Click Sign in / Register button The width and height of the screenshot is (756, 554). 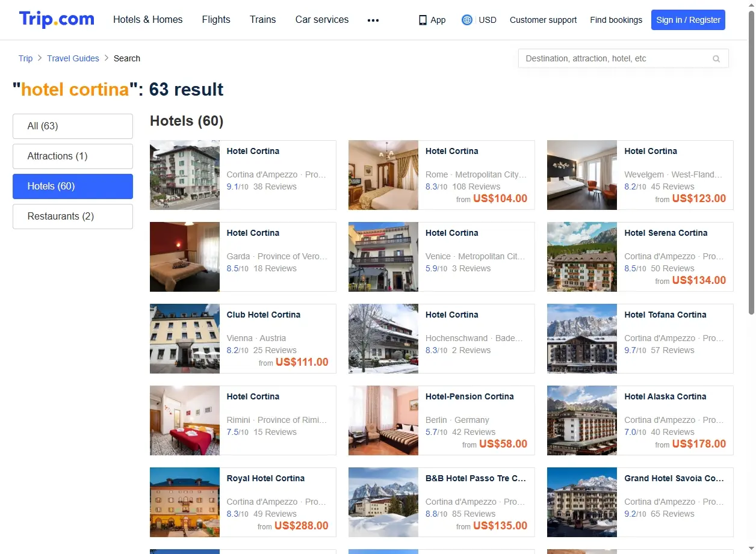(688, 20)
